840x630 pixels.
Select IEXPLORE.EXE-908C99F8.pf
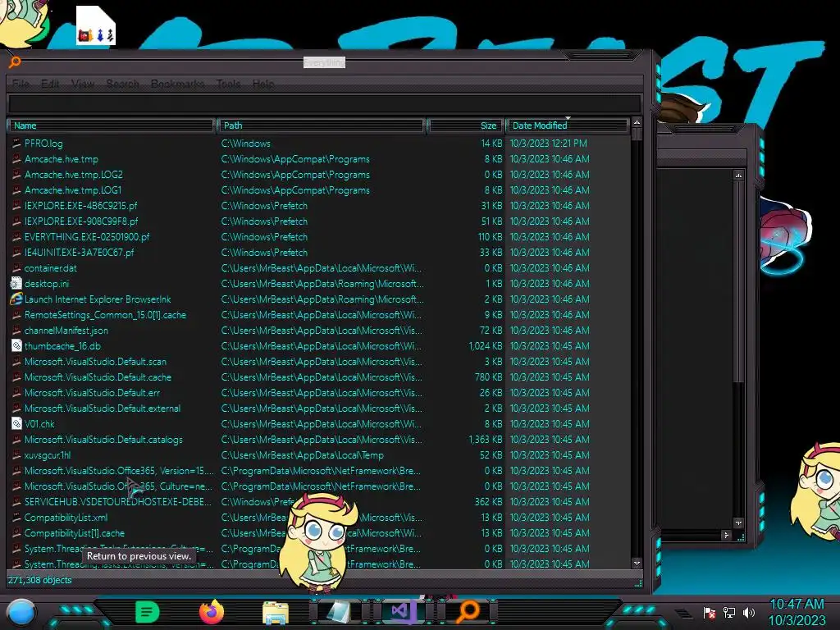pos(81,221)
